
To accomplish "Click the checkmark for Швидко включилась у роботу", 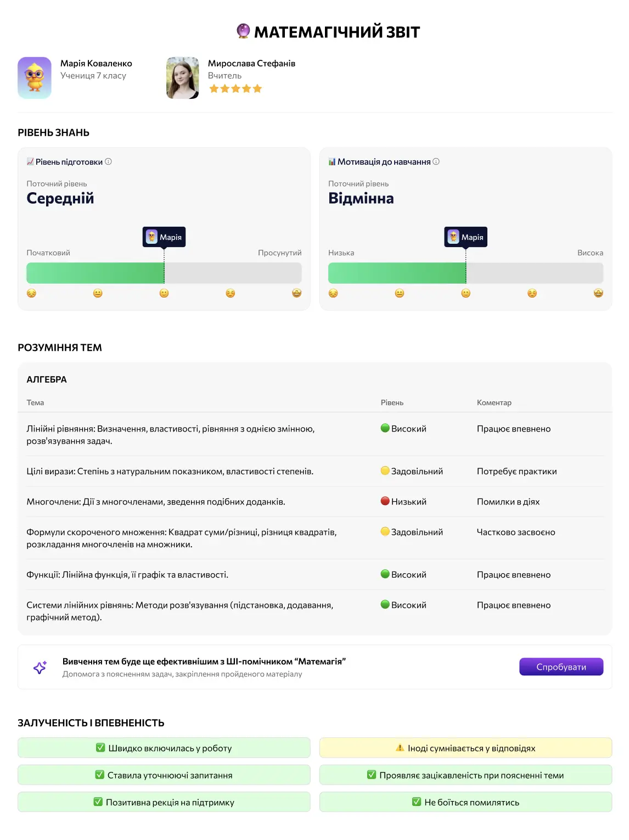I will click(x=100, y=748).
